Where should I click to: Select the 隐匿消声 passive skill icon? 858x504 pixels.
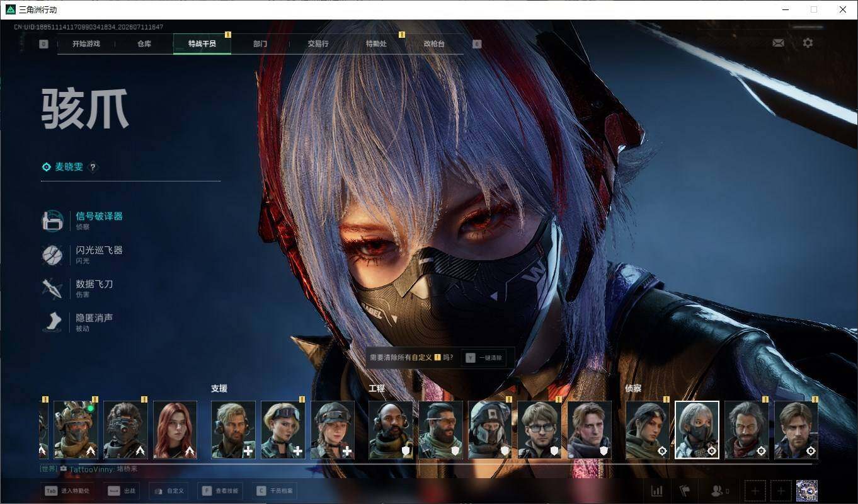52,323
